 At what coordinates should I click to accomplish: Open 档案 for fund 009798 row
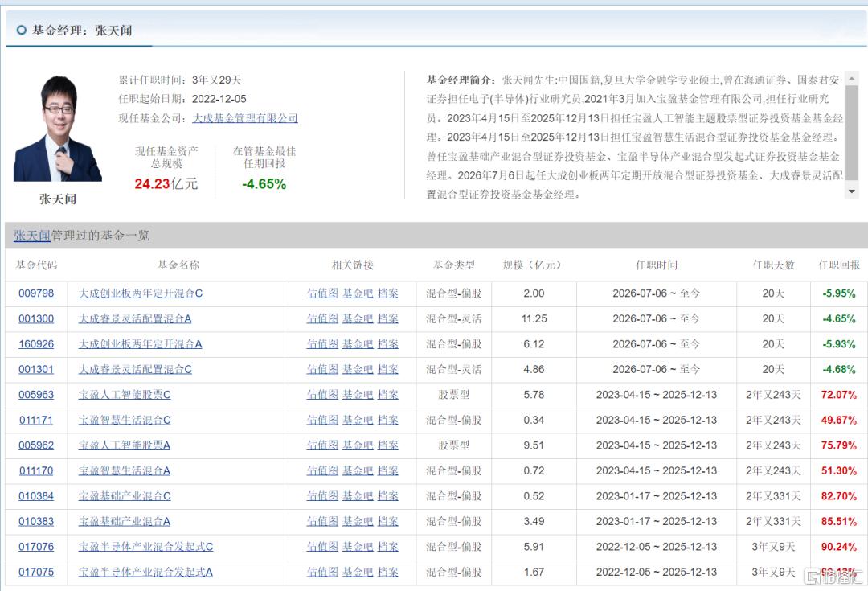(388, 293)
